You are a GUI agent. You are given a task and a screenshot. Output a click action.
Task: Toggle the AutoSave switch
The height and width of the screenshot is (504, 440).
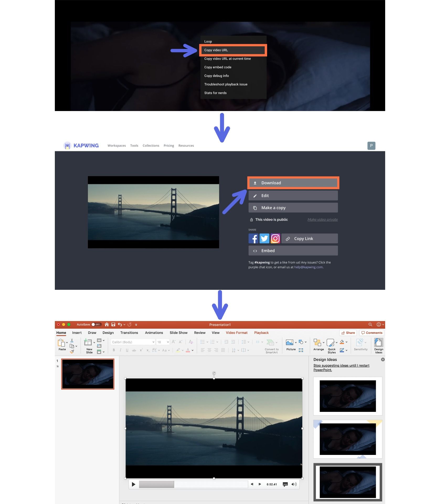(96, 325)
